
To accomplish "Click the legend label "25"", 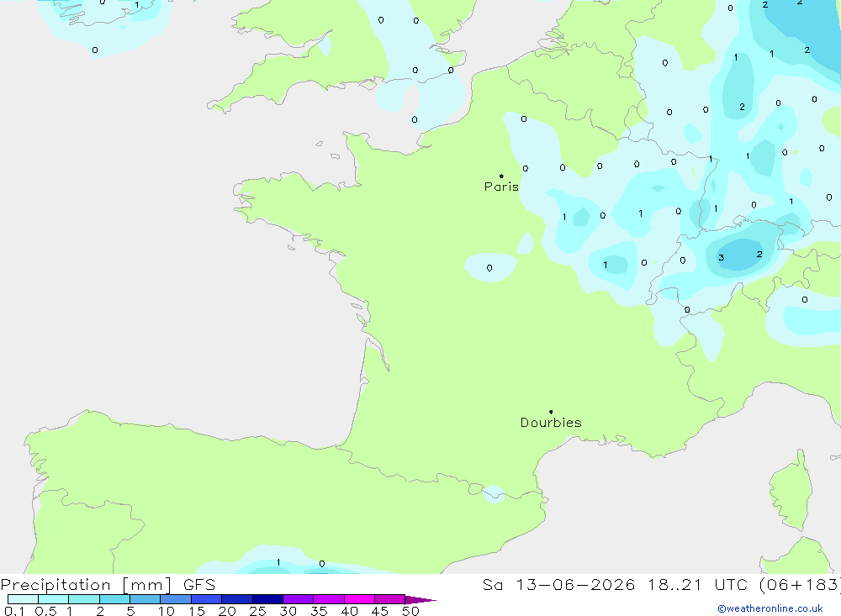I will point(257,611).
